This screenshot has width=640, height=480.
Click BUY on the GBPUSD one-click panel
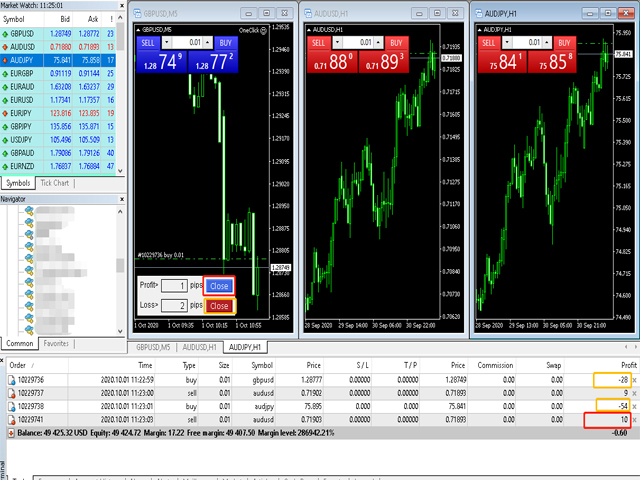225,43
